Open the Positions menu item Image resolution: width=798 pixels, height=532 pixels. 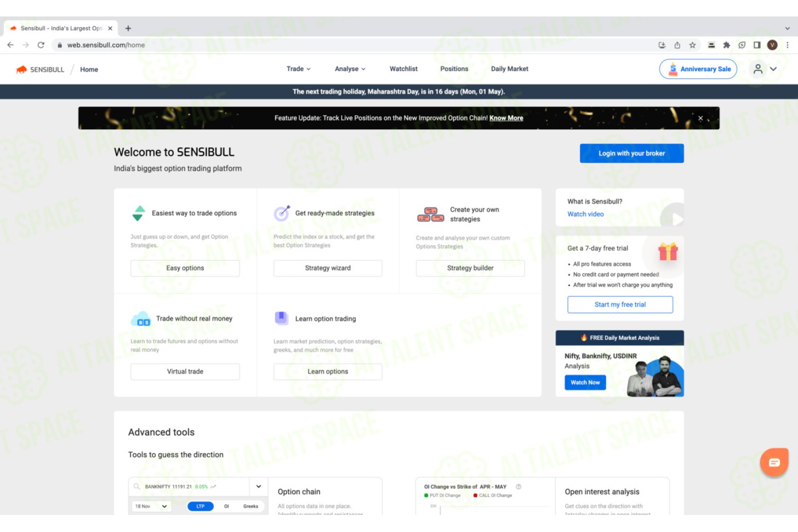pyautogui.click(x=454, y=69)
